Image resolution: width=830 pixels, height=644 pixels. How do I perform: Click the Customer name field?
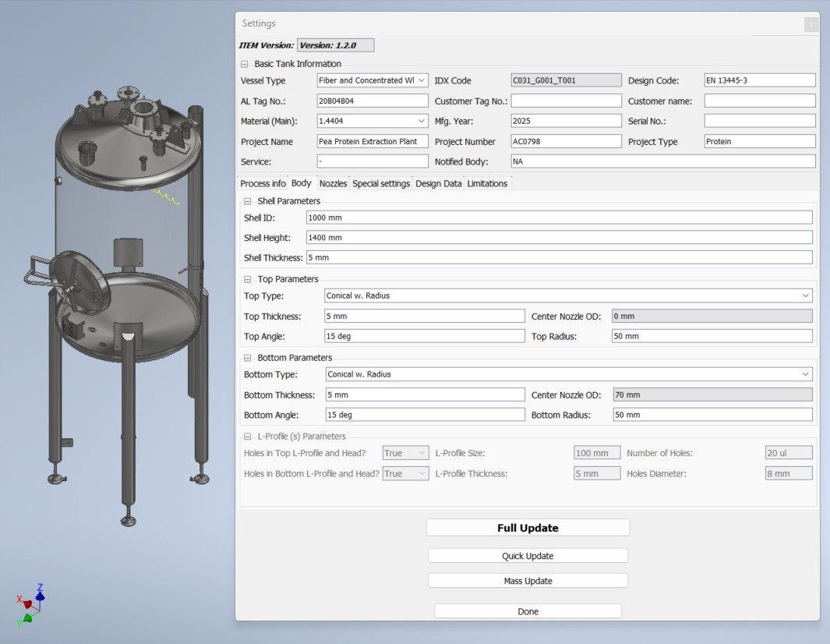pos(760,101)
